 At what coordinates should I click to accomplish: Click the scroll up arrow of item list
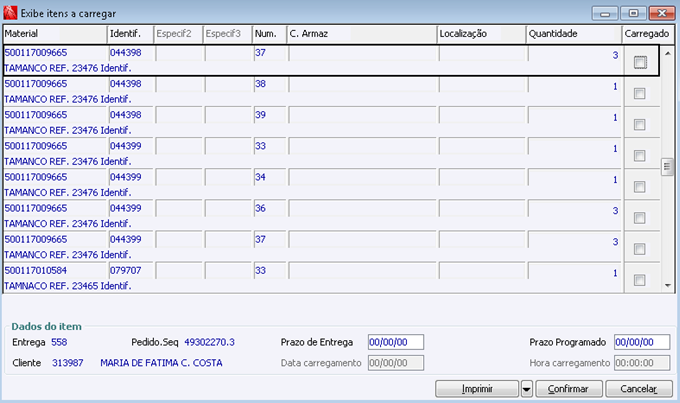point(668,53)
